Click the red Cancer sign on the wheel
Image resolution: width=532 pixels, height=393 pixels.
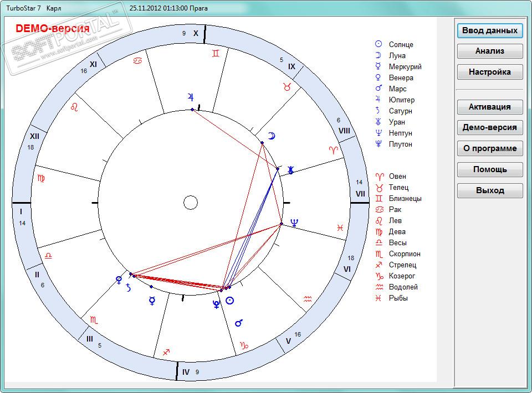pos(137,61)
